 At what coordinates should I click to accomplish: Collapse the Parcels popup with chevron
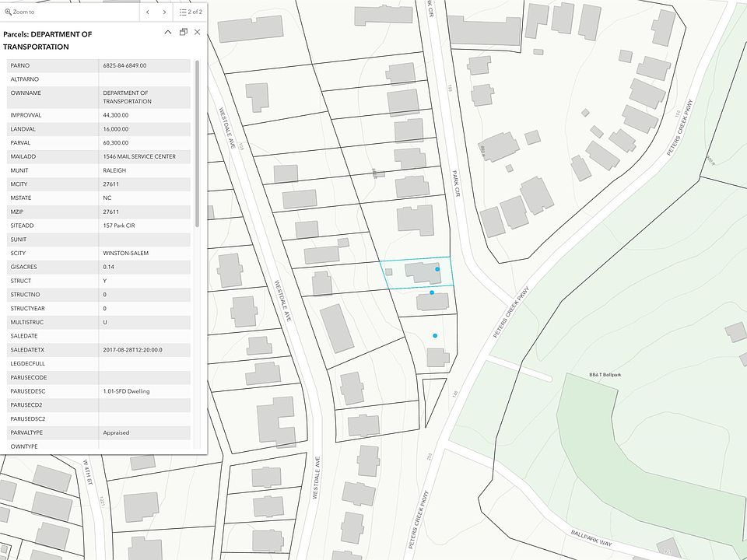[168, 32]
